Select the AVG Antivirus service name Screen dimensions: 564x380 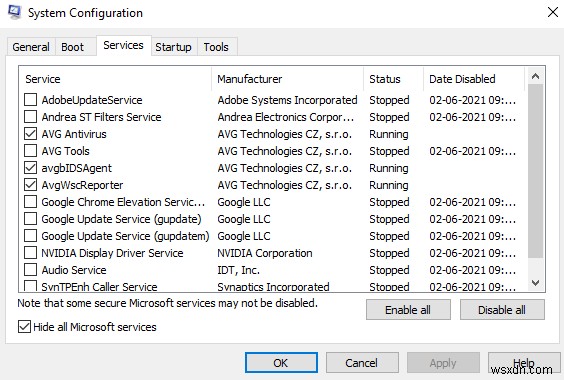point(74,134)
